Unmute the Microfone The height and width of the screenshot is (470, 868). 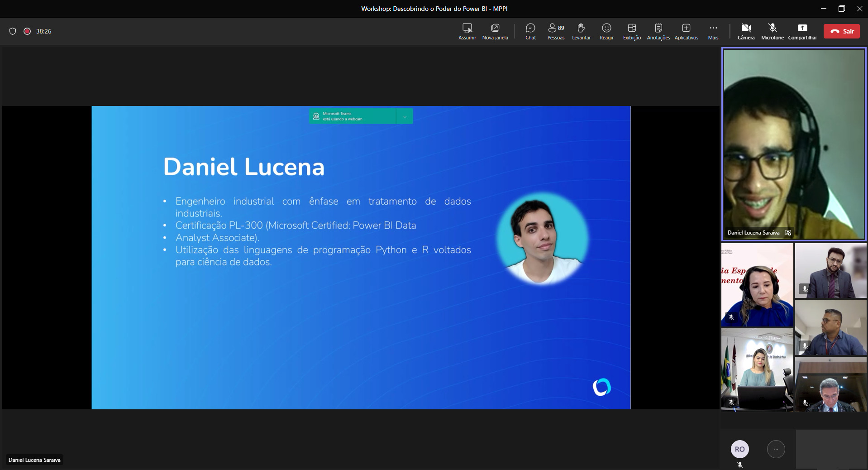point(772,32)
